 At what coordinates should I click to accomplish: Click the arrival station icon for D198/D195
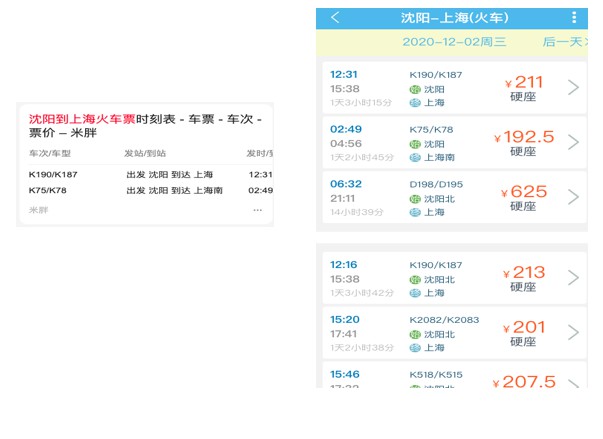[415, 212]
